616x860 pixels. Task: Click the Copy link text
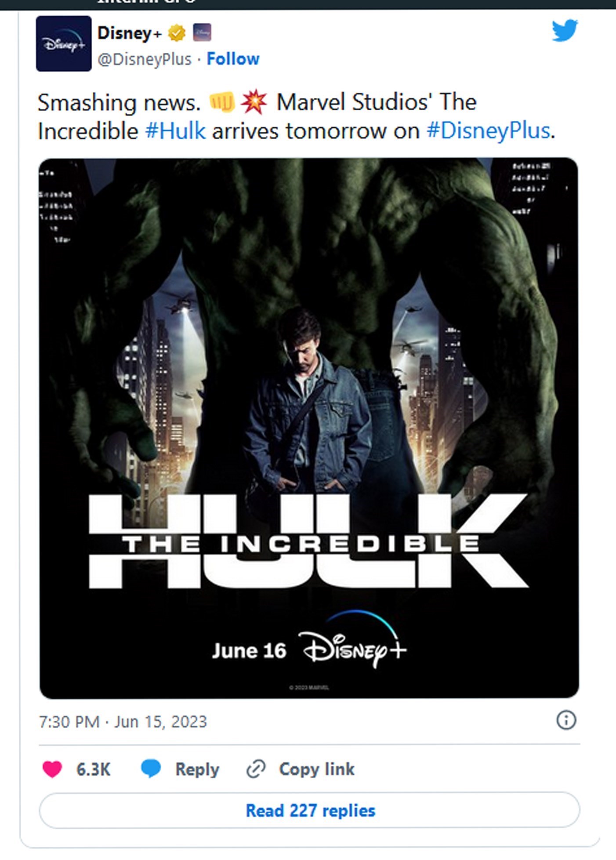[316, 769]
